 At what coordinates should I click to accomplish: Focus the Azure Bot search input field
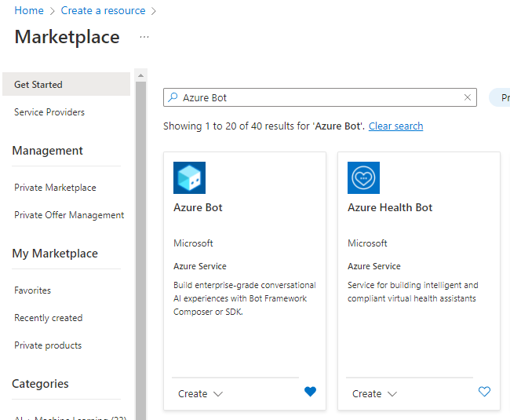(320, 97)
